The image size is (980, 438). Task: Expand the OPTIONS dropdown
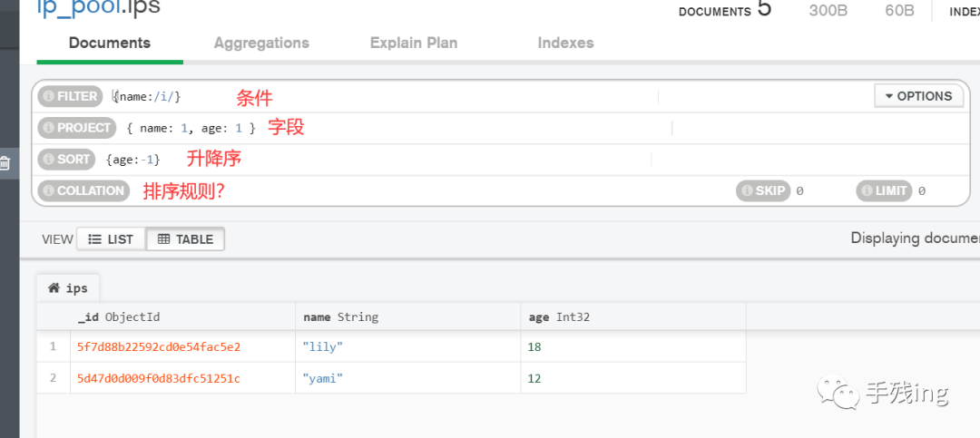pyautogui.click(x=918, y=96)
